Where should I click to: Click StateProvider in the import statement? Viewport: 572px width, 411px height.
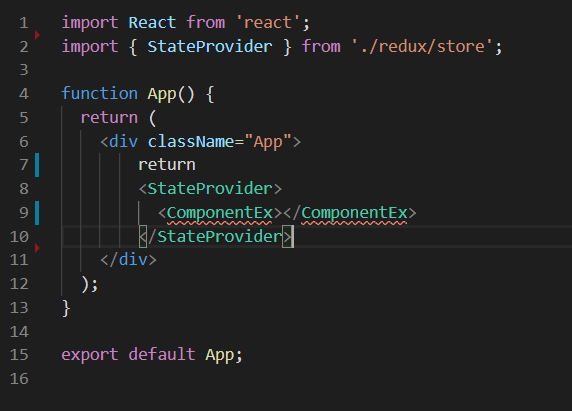(210, 47)
